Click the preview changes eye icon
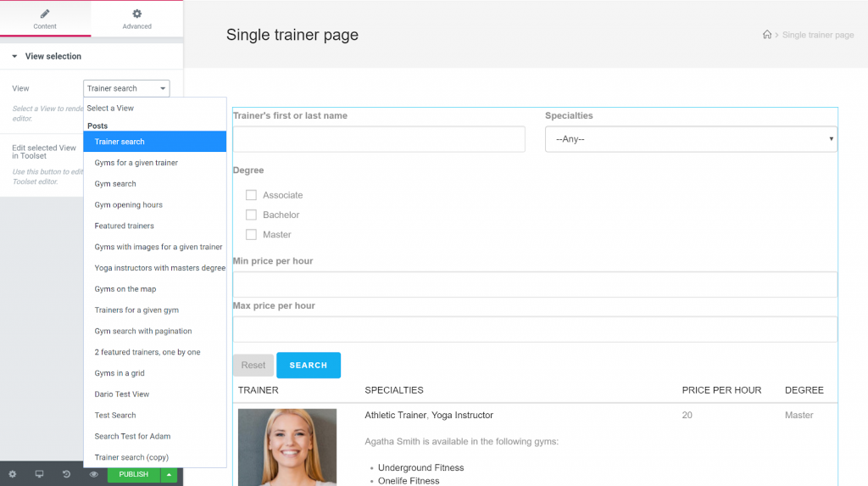 94,474
